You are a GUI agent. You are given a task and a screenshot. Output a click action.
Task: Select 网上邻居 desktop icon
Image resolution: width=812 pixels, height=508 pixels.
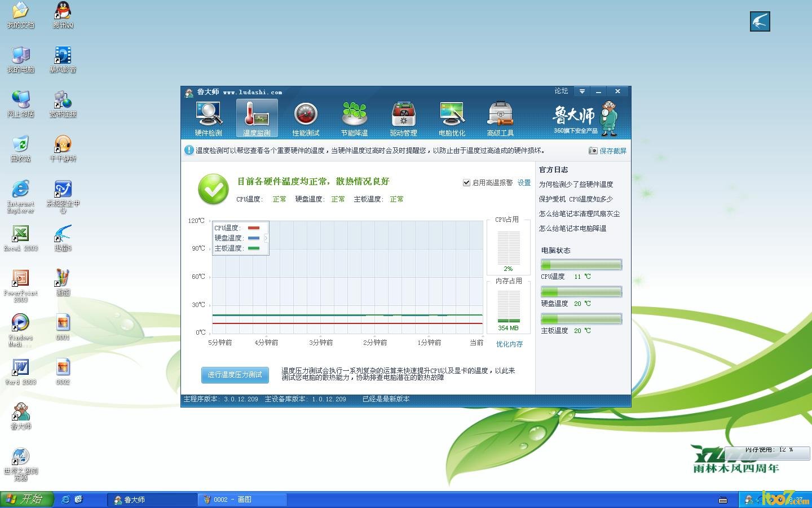(x=21, y=104)
